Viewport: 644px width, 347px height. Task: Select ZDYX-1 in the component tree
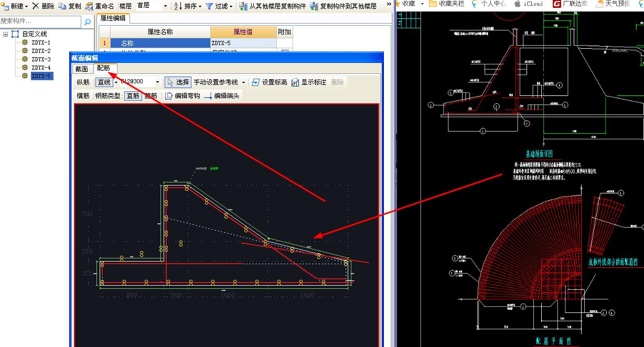pyautogui.click(x=41, y=42)
